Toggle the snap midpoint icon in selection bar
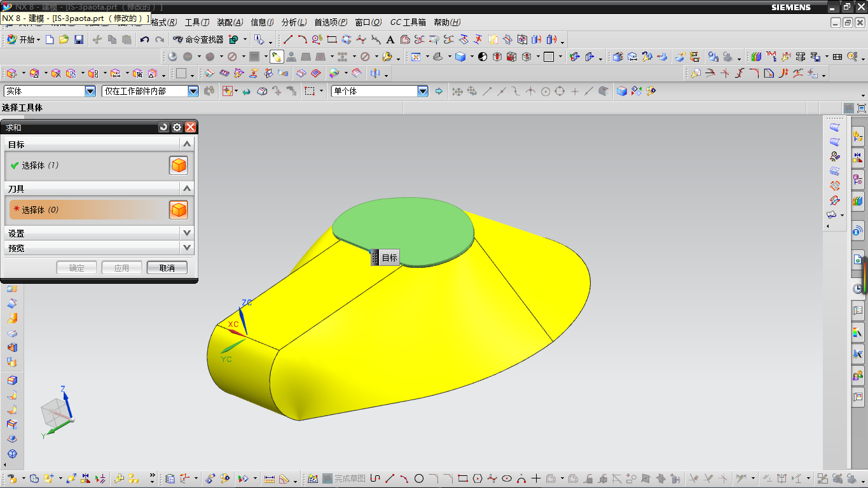Viewport: 868px width, 488px height. 502,92
